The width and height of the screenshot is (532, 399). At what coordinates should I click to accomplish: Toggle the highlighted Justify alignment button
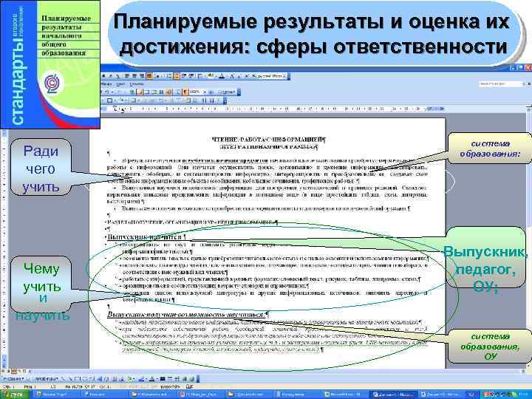[149, 75]
